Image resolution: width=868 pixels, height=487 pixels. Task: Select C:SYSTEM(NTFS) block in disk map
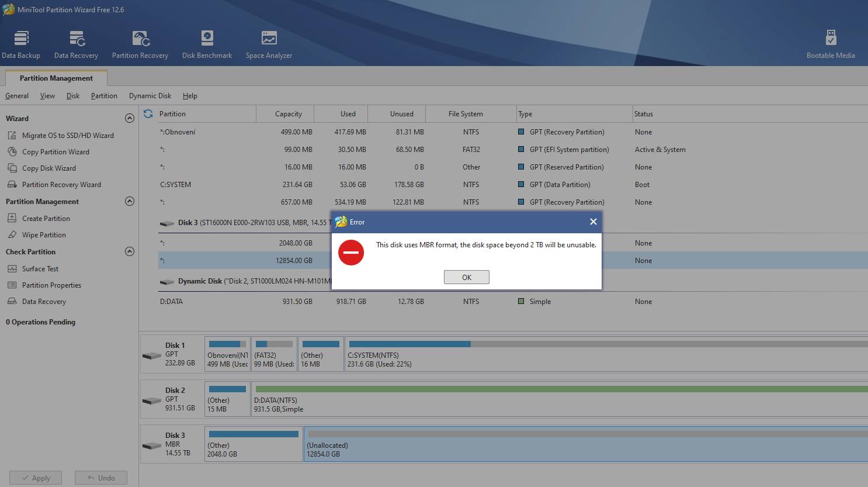tap(606, 354)
